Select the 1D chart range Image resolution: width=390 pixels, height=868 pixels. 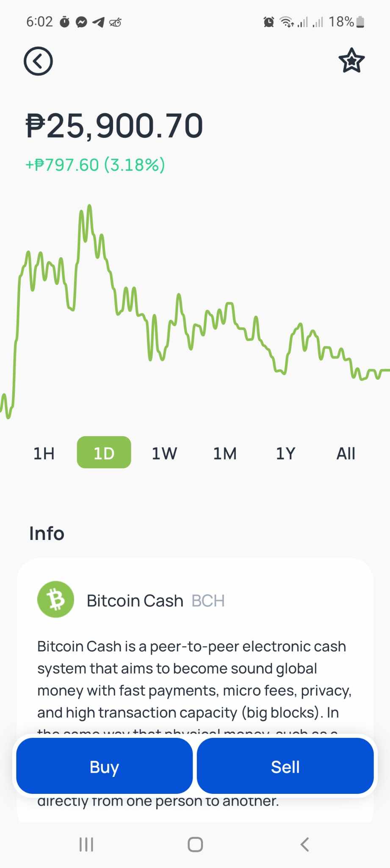click(x=104, y=452)
